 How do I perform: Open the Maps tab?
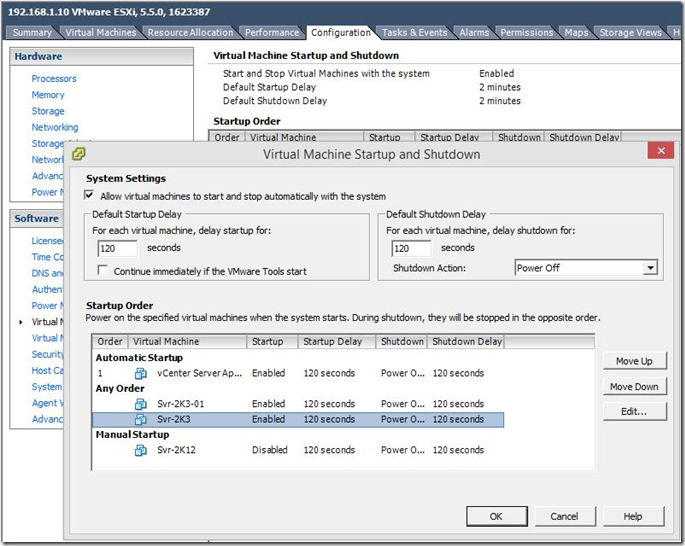pos(576,33)
